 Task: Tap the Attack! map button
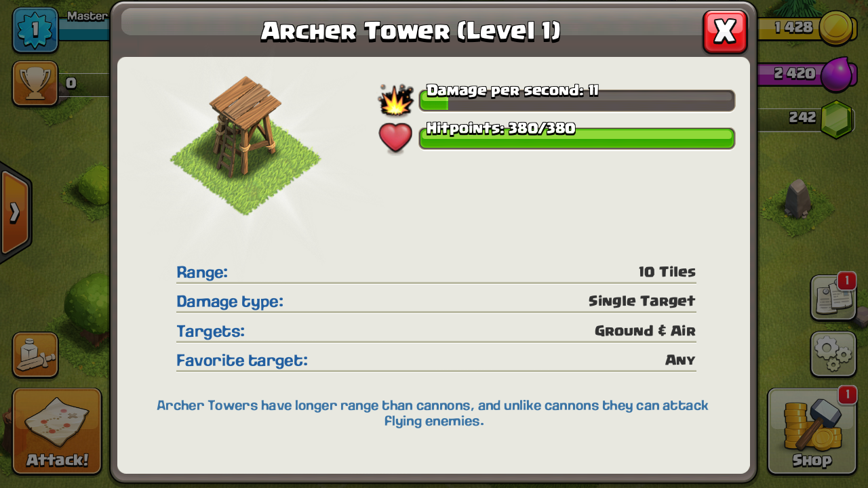coord(57,431)
